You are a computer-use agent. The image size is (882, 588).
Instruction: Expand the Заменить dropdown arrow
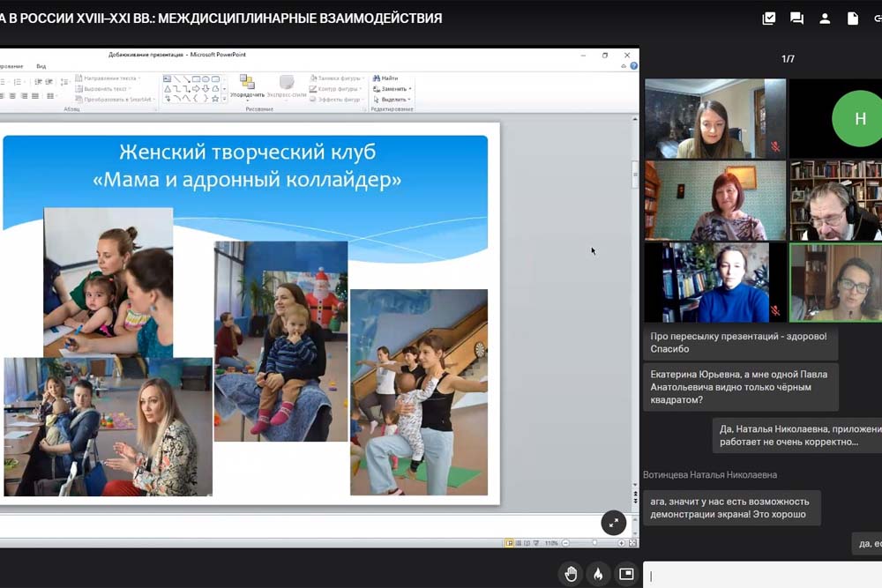[x=410, y=89]
